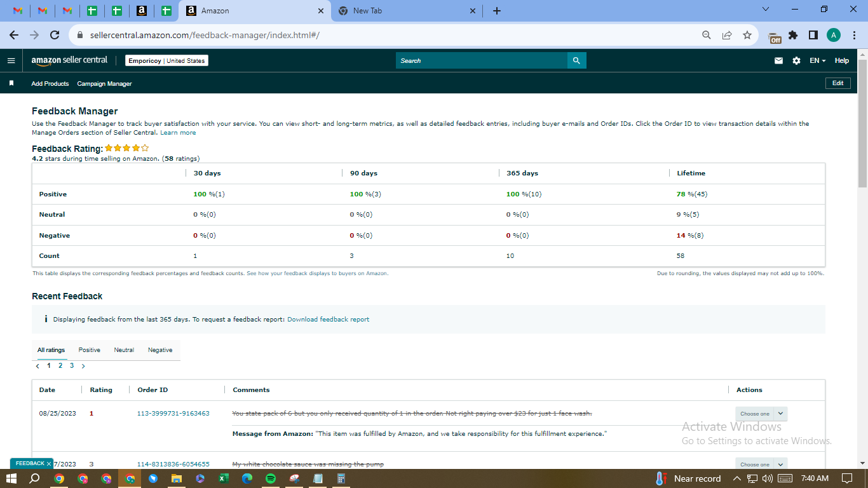Open the Windows Start menu
The height and width of the screenshot is (488, 868).
[11, 478]
